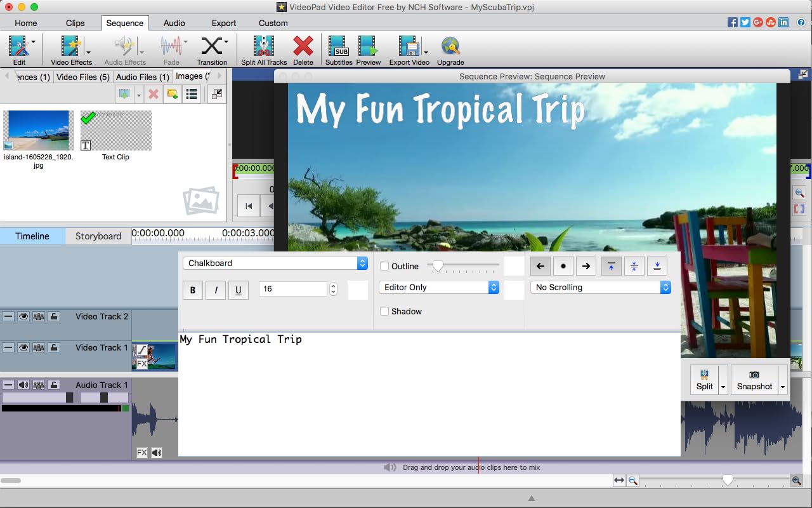The height and width of the screenshot is (508, 812).
Task: Toggle visibility eye on Video Track 2
Action: 23,316
